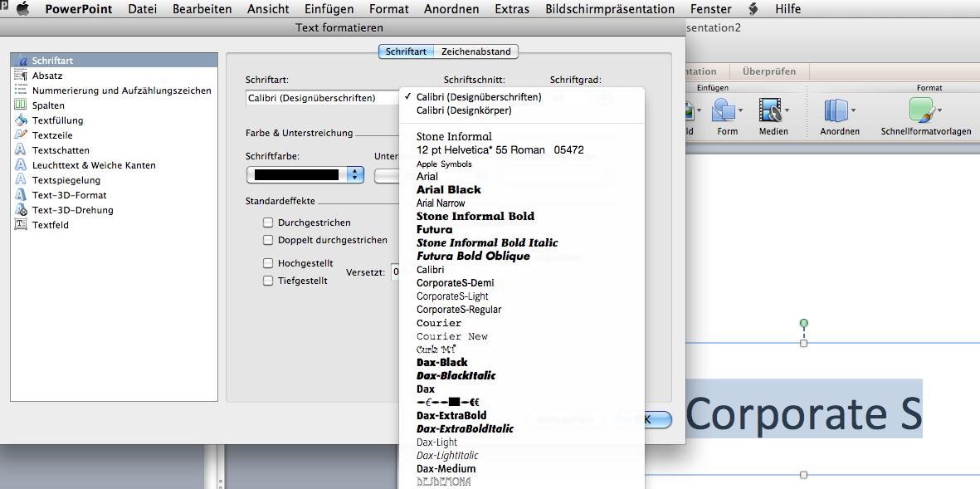Switch to the Zeichenabstand tab

476,52
